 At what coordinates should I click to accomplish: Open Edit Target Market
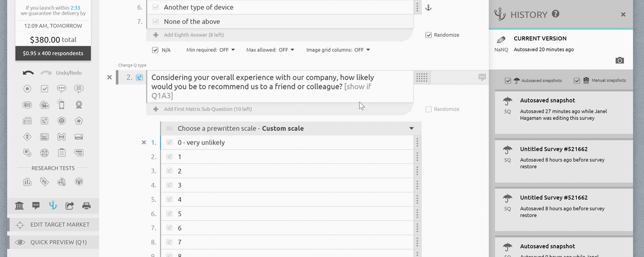54,225
